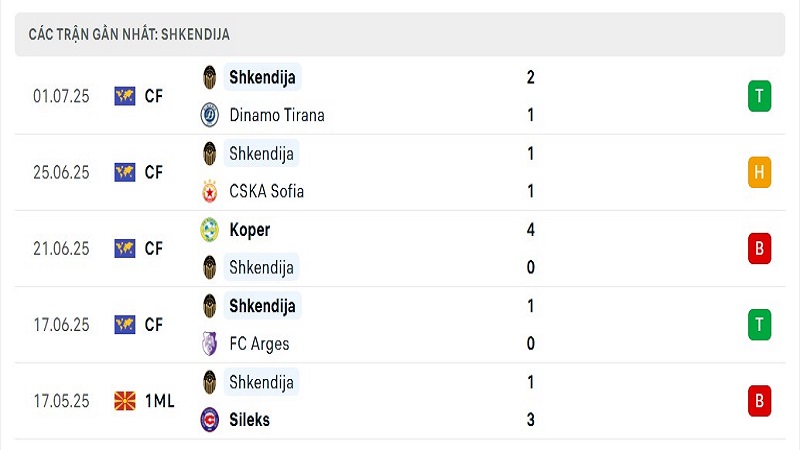Click the Dinamo Tirana club logo
Image resolution: width=800 pixels, height=450 pixels.
209,115
